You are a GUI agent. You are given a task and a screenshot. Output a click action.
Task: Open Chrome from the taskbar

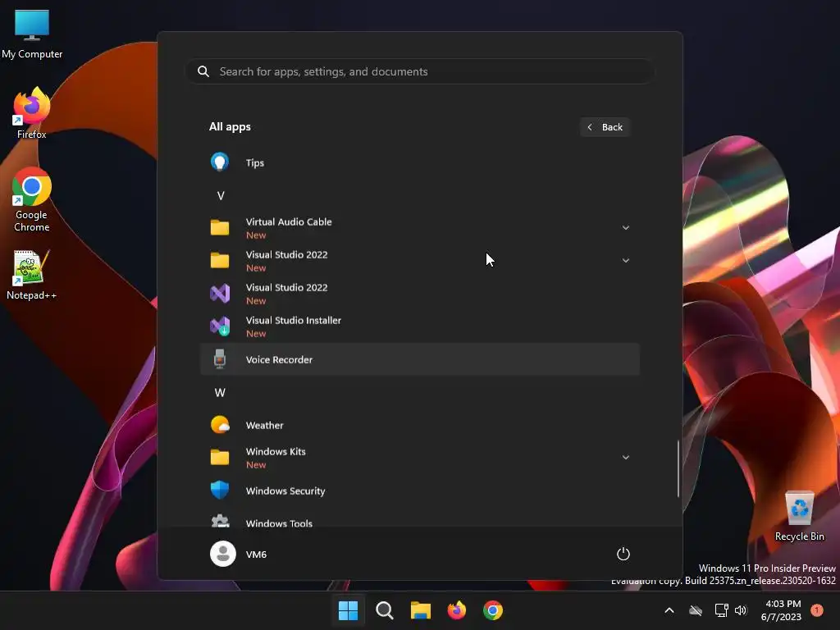(x=493, y=610)
